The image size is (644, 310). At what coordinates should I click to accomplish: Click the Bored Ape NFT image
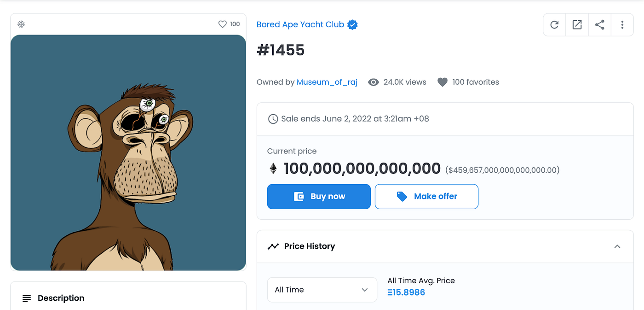pyautogui.click(x=128, y=152)
